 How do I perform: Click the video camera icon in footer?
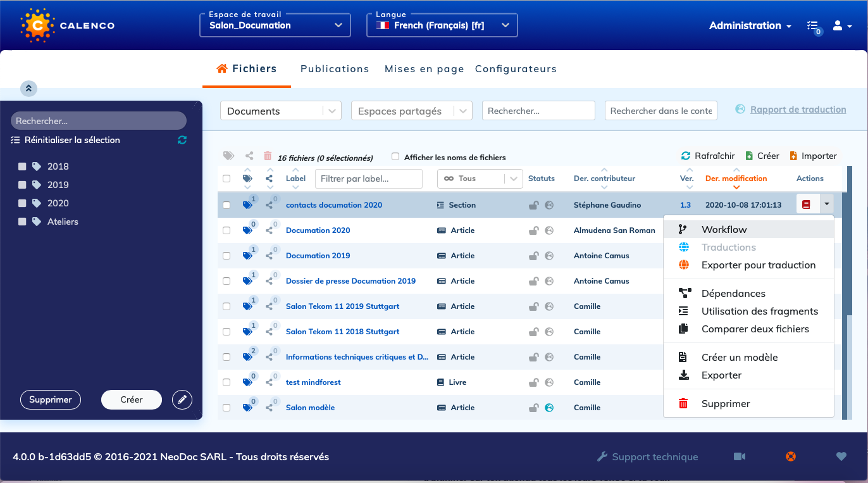(x=740, y=456)
